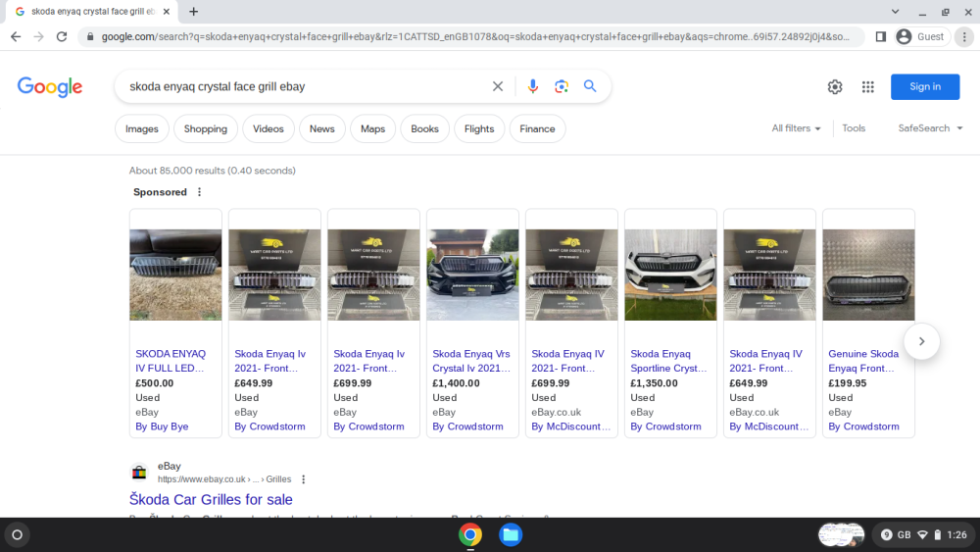Start voice search with microphone icon
The width and height of the screenshot is (980, 552).
(x=532, y=86)
